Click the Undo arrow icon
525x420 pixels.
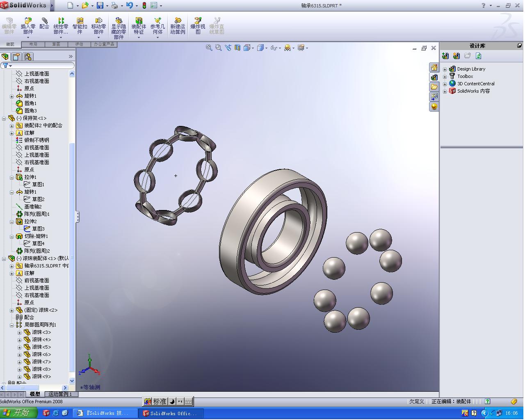tap(130, 5)
